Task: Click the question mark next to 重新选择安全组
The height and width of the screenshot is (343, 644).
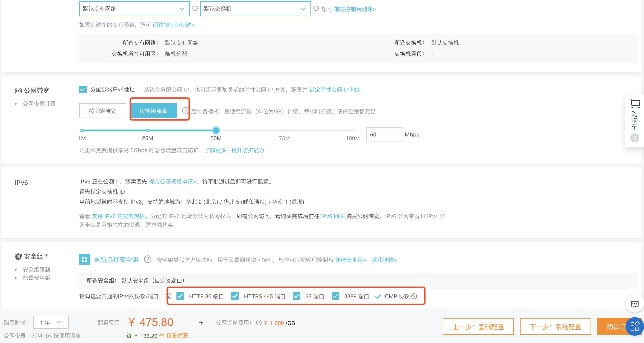Action: (x=148, y=260)
